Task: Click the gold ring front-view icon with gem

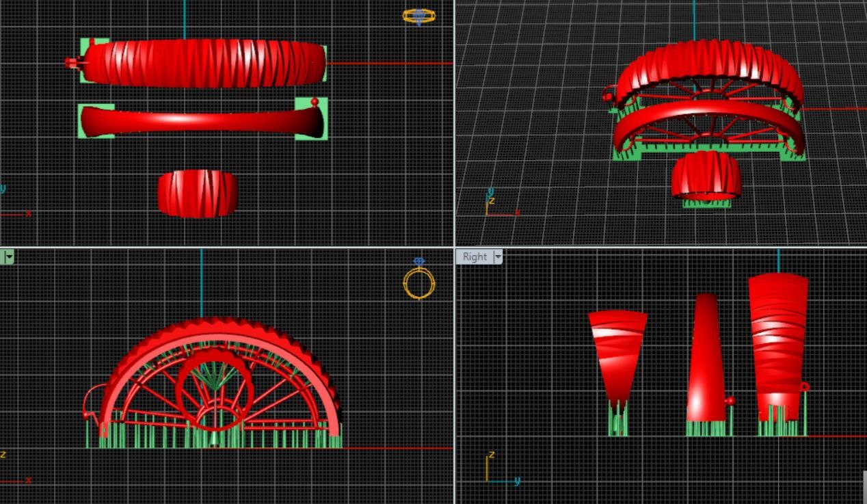Action: click(418, 281)
